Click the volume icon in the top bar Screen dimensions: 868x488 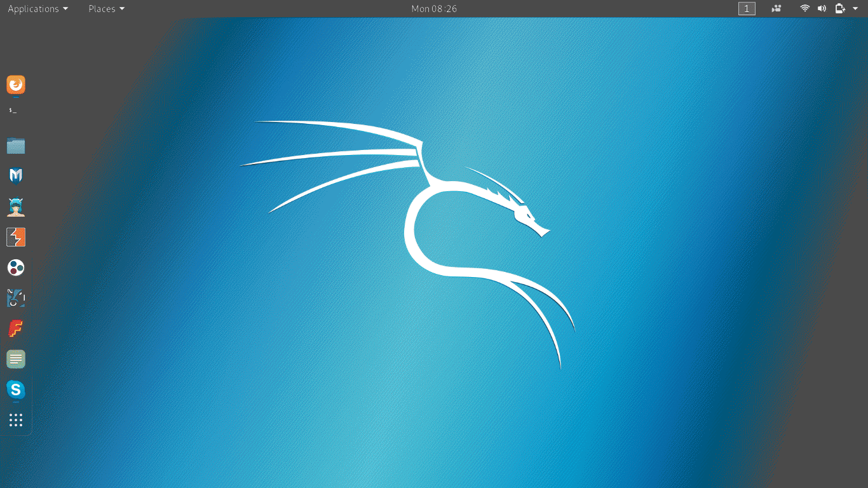pos(821,8)
